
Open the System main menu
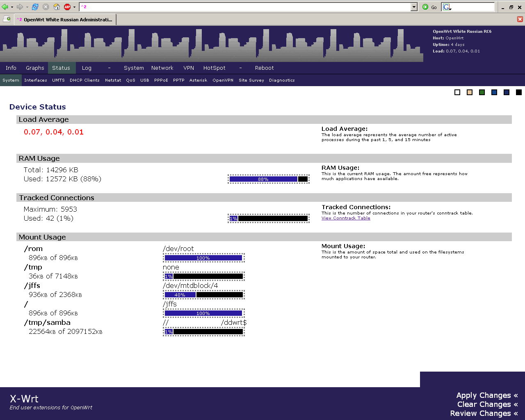(x=134, y=68)
